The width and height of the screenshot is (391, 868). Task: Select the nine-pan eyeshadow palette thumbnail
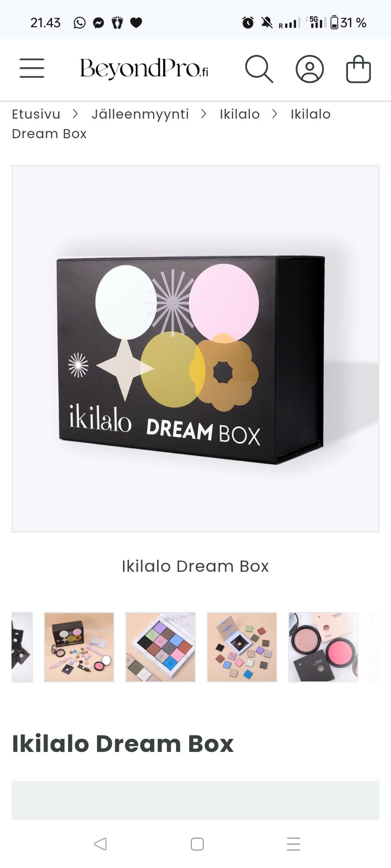coord(160,647)
